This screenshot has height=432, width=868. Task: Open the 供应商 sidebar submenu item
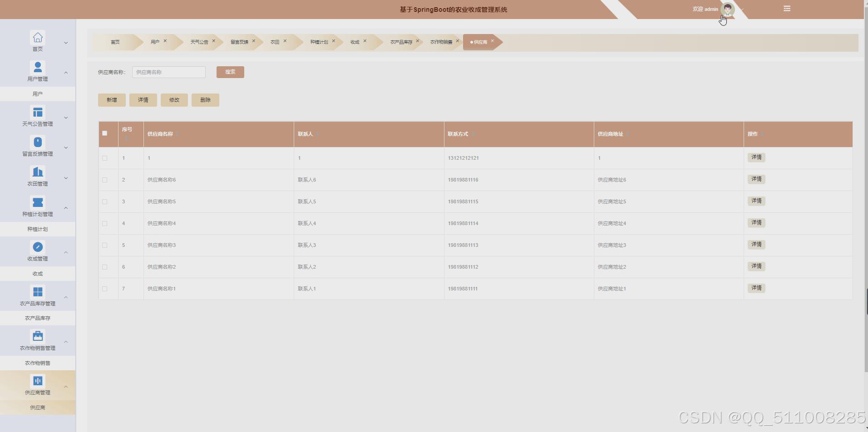click(38, 407)
